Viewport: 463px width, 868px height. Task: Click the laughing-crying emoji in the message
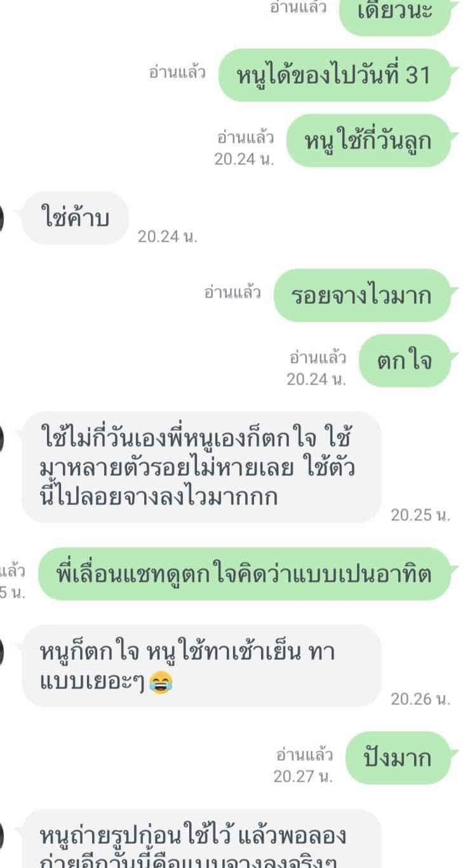[160, 683]
